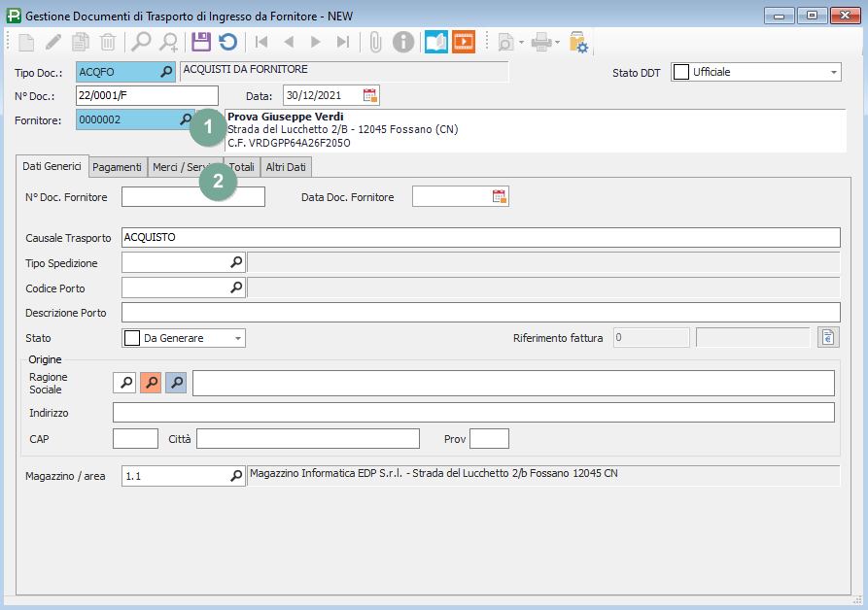Switch to the Altri Dati tab
Image resolution: width=868 pixels, height=610 pixels.
286,167
